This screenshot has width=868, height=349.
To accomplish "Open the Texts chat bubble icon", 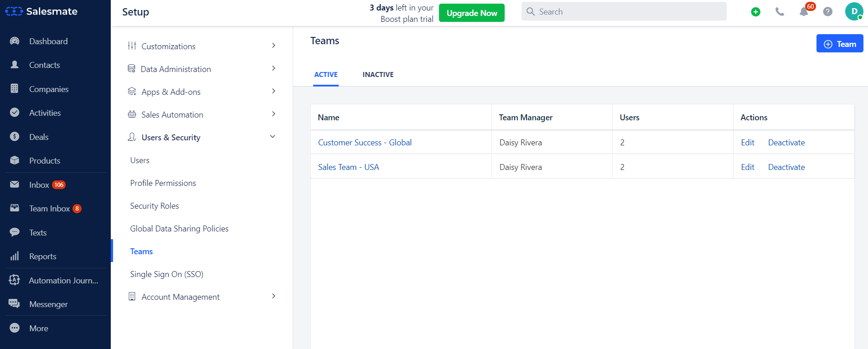I will click(x=15, y=232).
